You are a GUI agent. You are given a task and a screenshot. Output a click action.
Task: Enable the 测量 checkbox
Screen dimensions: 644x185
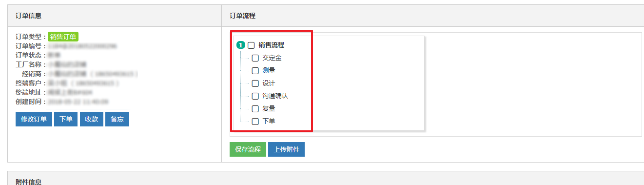[x=255, y=71]
